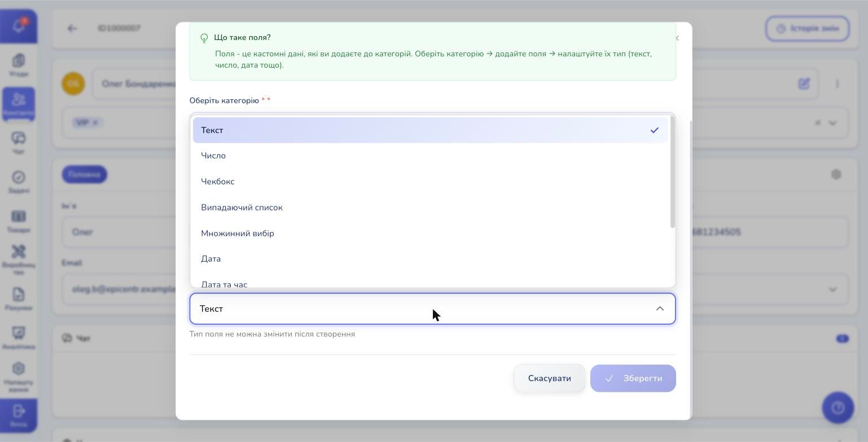Expand the tags field dropdown chevron
This screenshot has width=868, height=442.
tap(832, 122)
